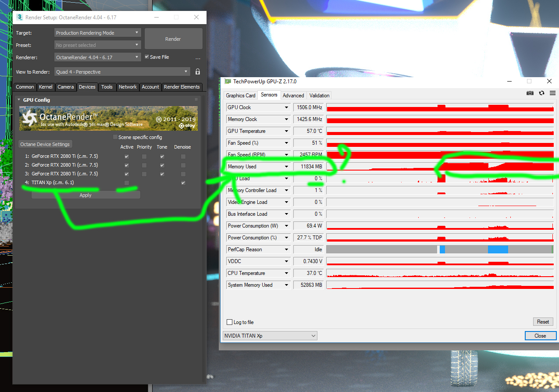Open the PerfCap Reason dropdown arrow
559x392 pixels.
[286, 249]
